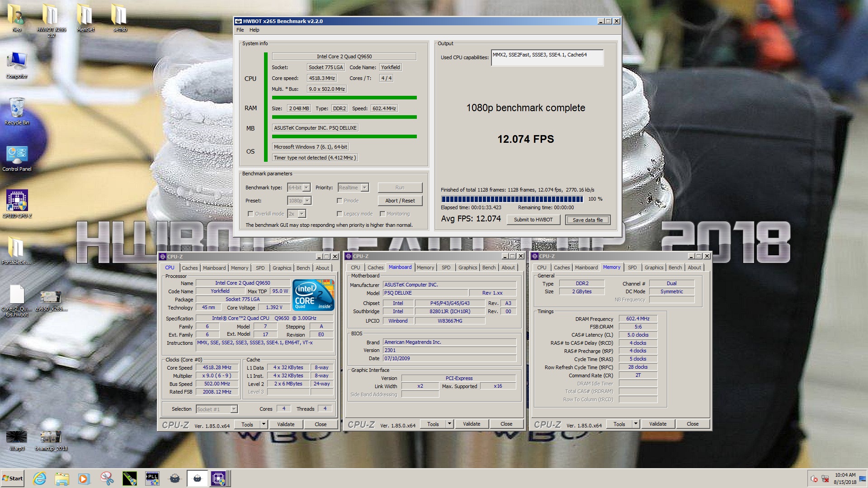
Task: Switch to SPD tab in CPU-Z Mainboard window
Action: click(x=446, y=267)
